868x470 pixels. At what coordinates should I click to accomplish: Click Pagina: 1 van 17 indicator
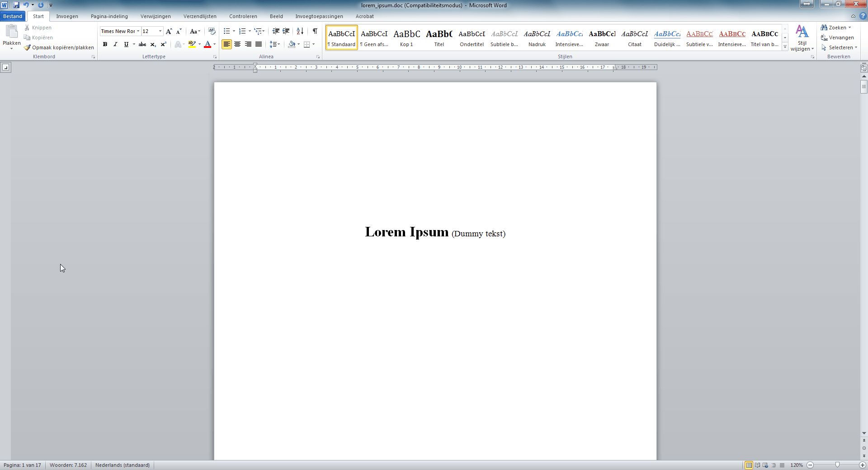pyautogui.click(x=22, y=465)
